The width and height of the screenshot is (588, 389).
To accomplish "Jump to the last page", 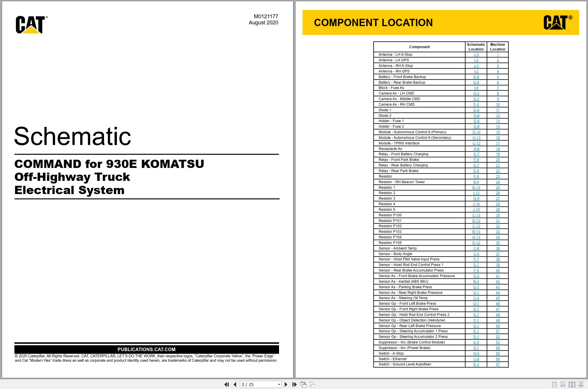I will [294, 384].
